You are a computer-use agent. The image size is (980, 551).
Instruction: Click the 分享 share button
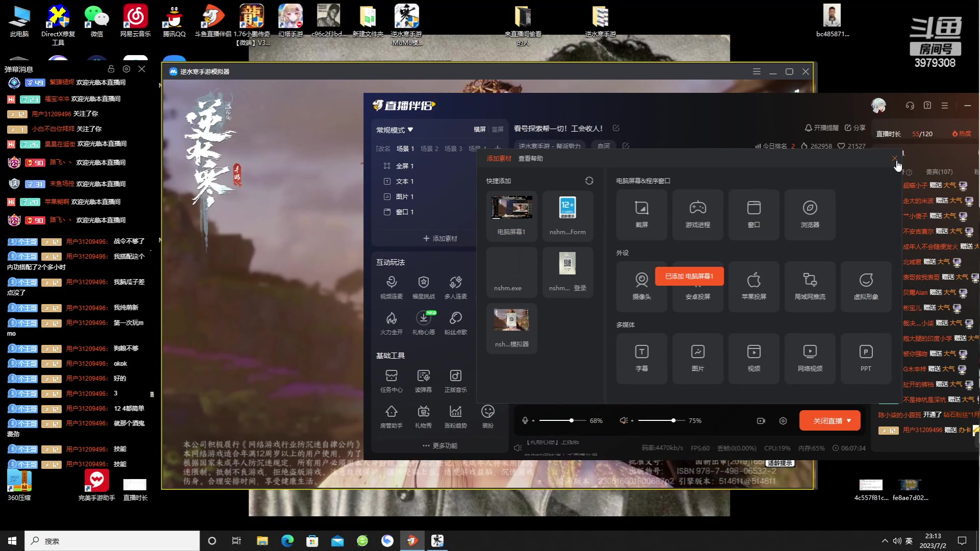coord(855,128)
